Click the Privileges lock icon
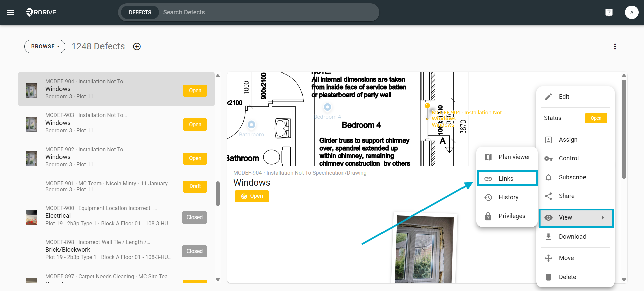Screen dimensions: 644x291 point(488,216)
